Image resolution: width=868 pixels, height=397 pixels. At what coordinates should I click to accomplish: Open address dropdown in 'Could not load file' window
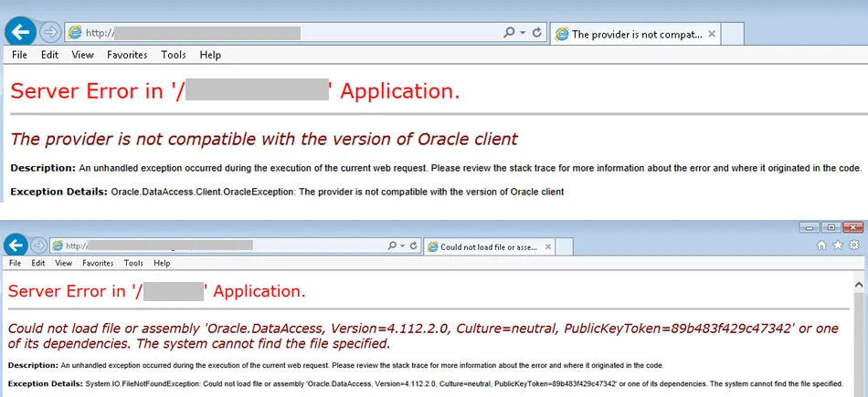[x=402, y=246]
